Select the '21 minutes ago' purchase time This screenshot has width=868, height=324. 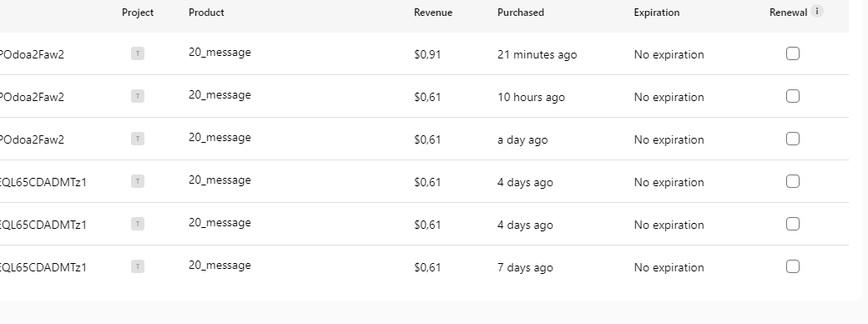tap(537, 54)
